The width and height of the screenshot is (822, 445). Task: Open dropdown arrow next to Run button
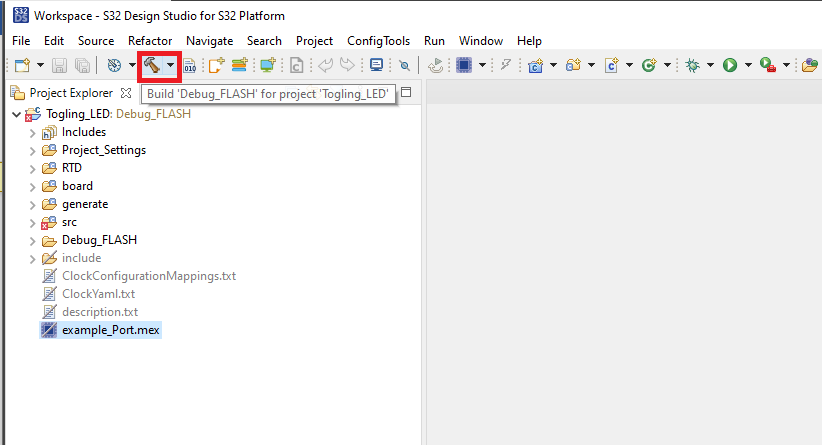(748, 65)
